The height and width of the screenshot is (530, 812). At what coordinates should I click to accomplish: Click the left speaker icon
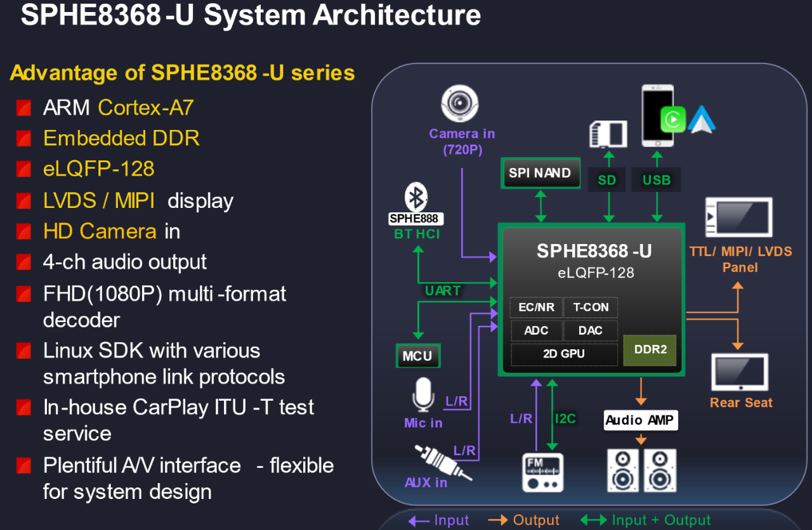click(x=622, y=470)
